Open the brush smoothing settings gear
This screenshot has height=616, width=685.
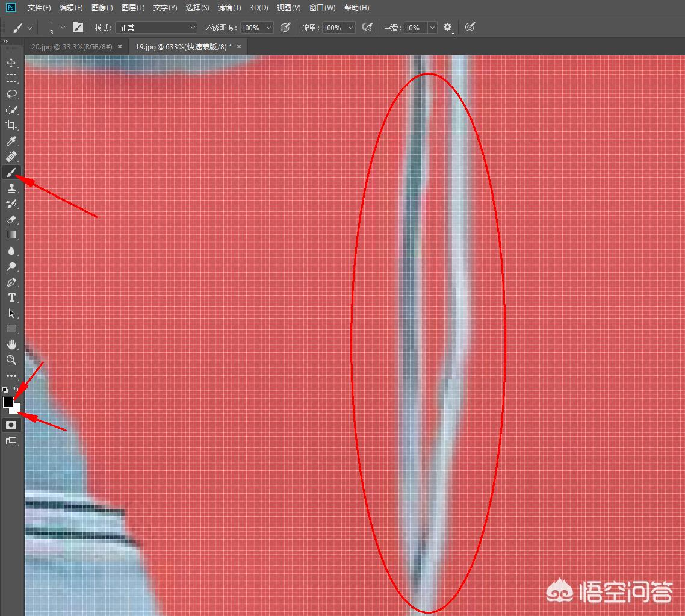tap(448, 27)
